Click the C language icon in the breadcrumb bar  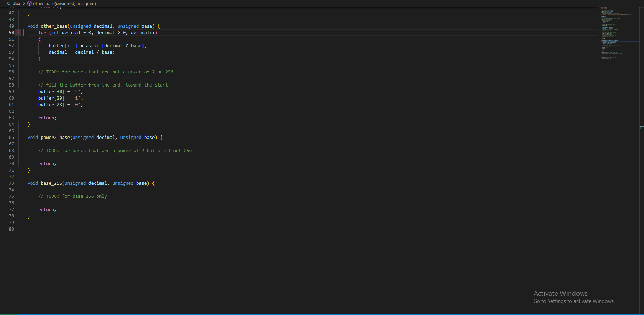[x=8, y=3]
